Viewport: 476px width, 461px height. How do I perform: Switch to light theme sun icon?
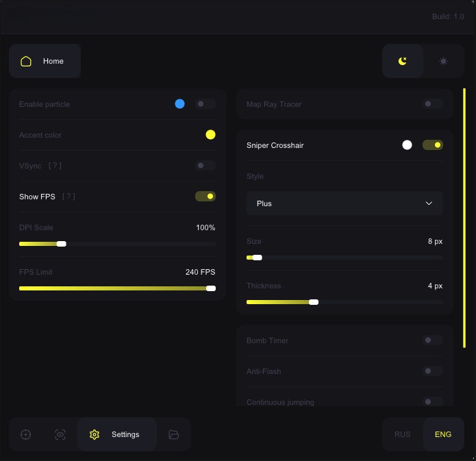[x=443, y=61]
